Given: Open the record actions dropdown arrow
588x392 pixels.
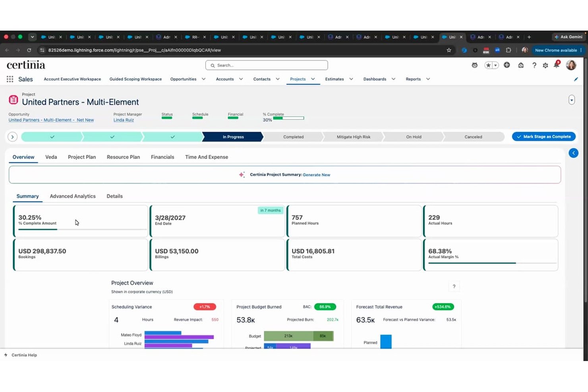Looking at the screenshot, I should [x=572, y=100].
